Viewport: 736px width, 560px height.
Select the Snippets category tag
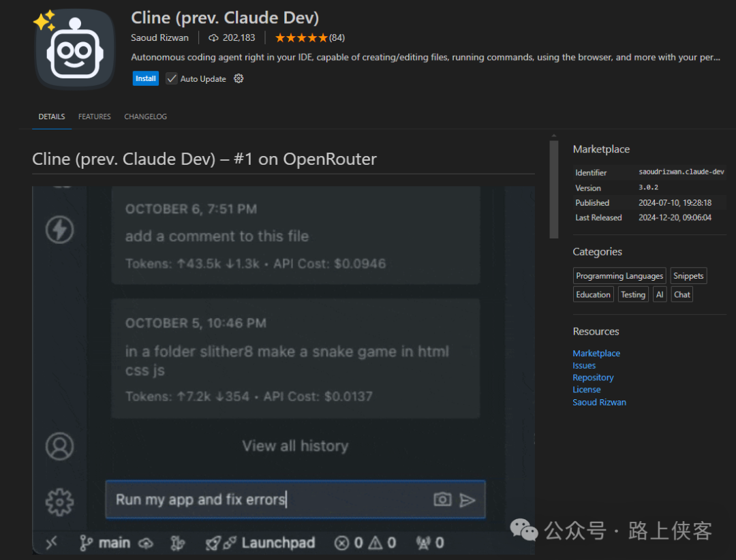[x=688, y=275]
